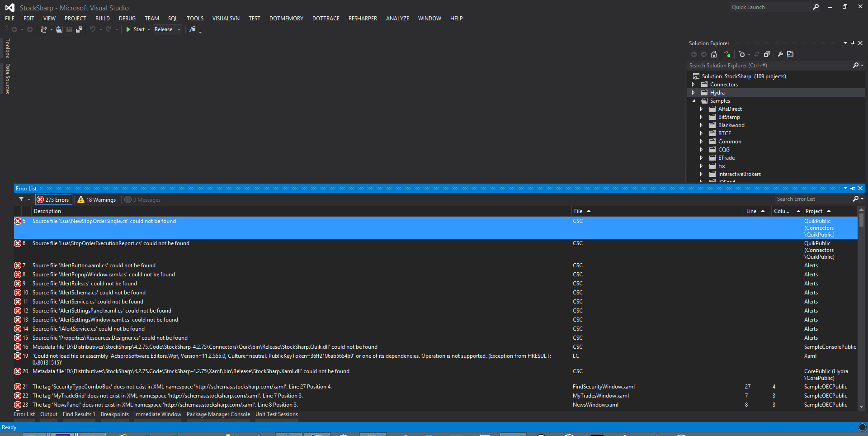Image resolution: width=868 pixels, height=436 pixels.
Task: Select the BitStamp folder in Solution Explorer
Action: [729, 117]
